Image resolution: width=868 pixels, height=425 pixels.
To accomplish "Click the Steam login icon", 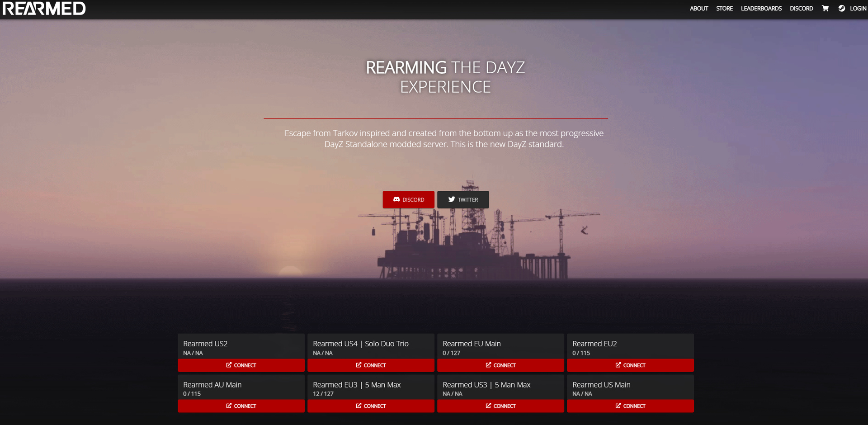I will tap(841, 9).
